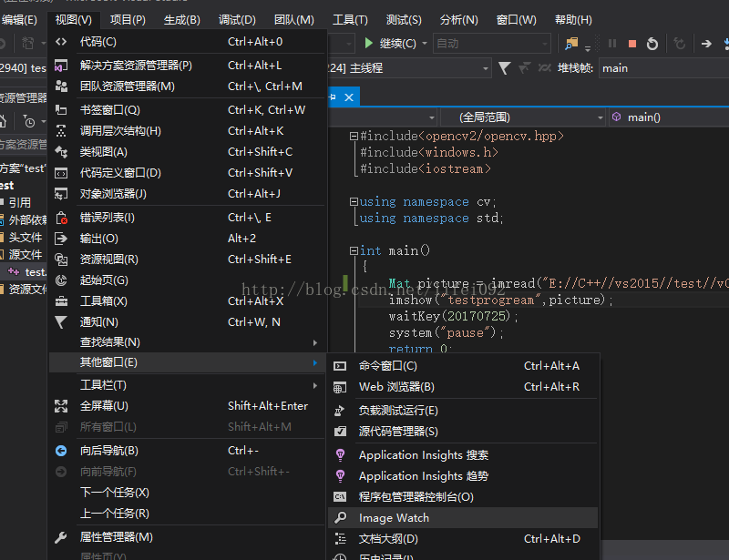The image size is (729, 560).
Task: Open the 调试(D) menu
Action: tap(237, 20)
